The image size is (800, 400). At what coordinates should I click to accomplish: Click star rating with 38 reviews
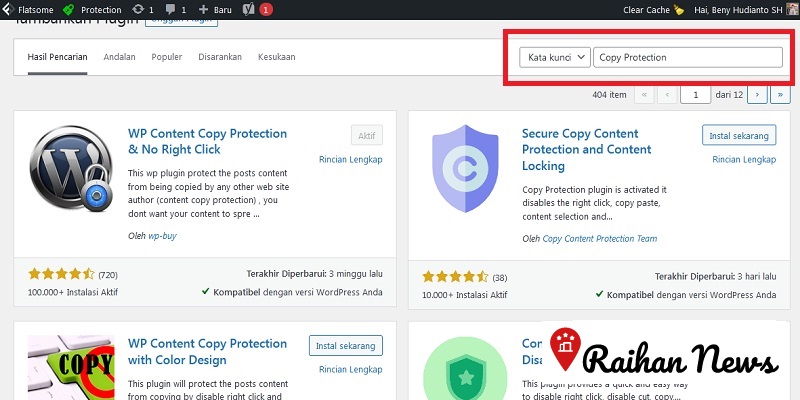[455, 277]
